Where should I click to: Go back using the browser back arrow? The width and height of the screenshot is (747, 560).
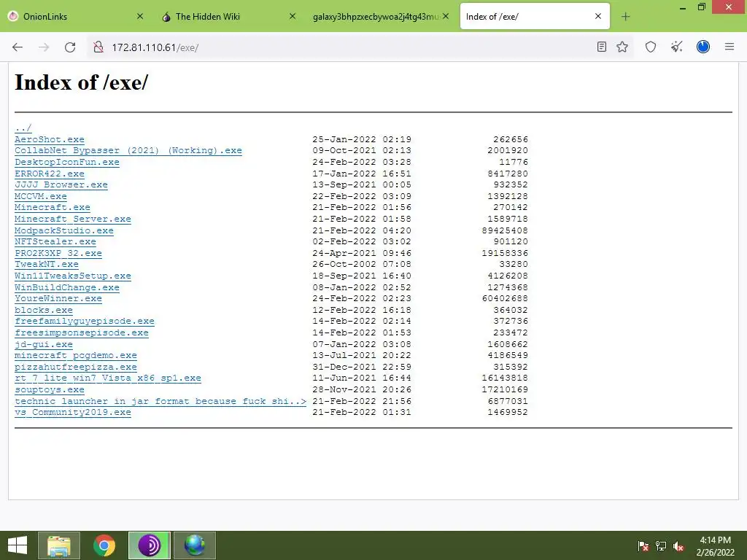(x=18, y=47)
